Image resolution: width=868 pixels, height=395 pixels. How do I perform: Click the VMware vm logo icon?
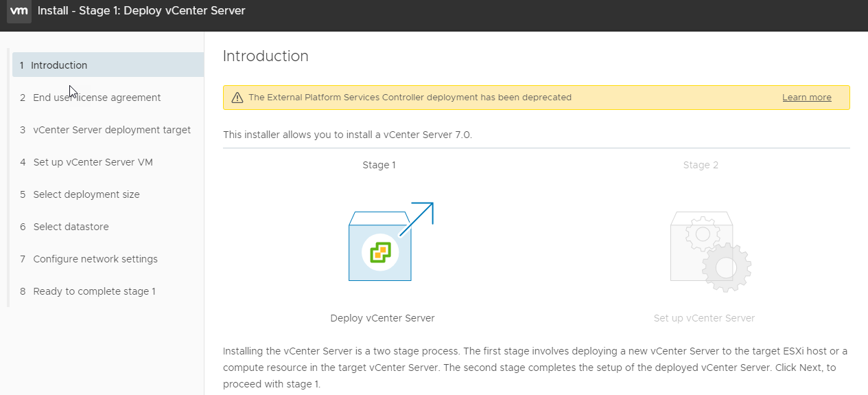[19, 11]
